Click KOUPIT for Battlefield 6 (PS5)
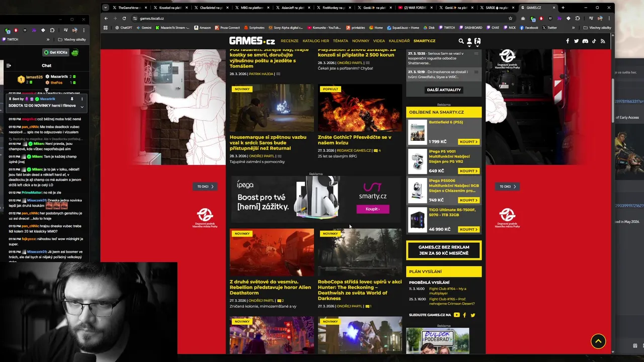 pos(468,142)
